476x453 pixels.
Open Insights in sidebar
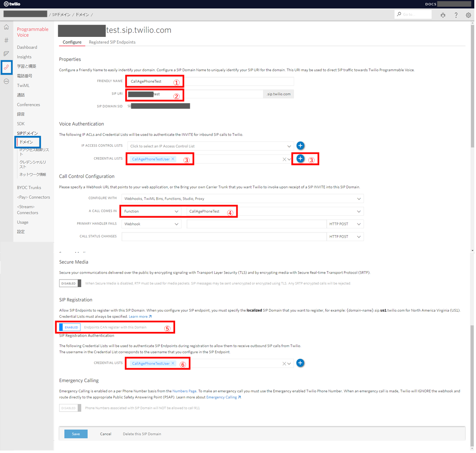tap(24, 57)
